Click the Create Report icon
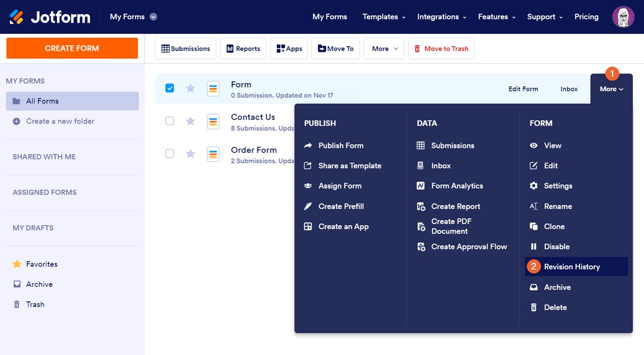This screenshot has width=644, height=355. coord(421,206)
